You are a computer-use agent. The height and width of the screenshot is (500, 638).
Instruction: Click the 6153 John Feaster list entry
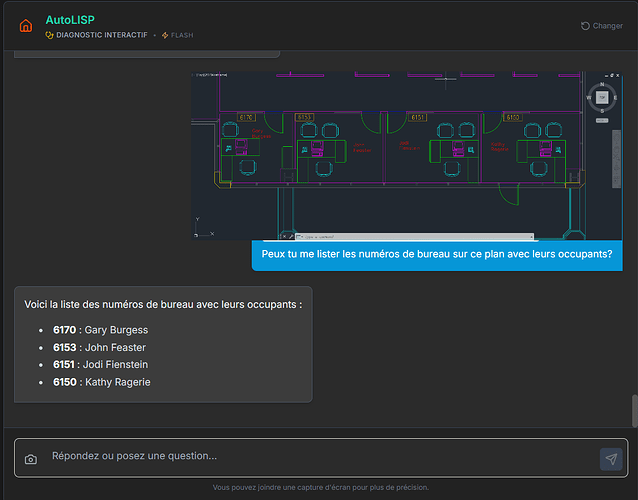(99, 347)
